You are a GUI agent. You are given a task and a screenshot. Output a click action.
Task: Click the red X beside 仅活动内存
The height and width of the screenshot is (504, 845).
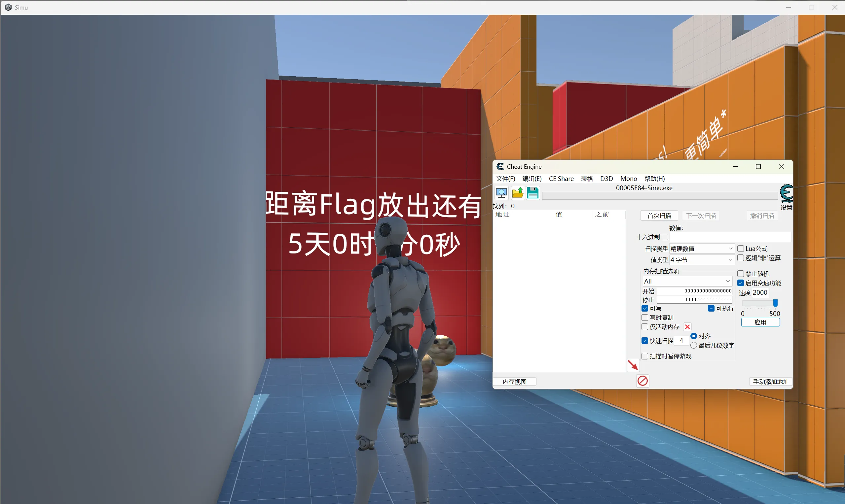(687, 327)
